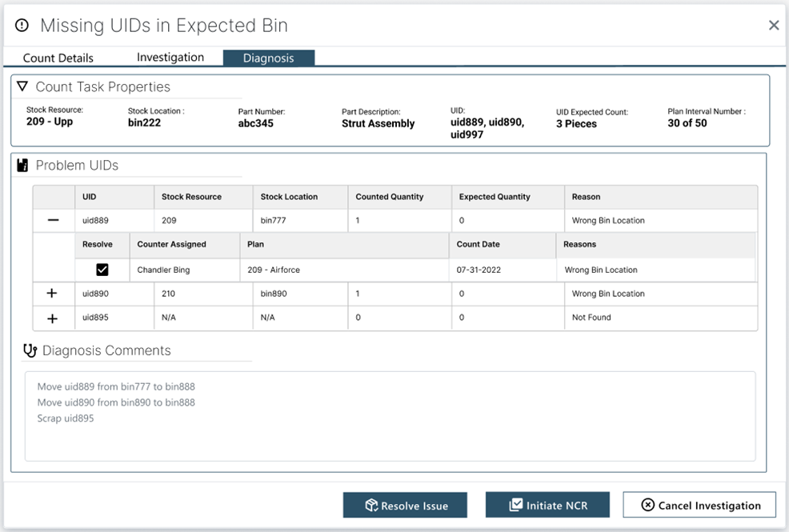Expand the uid895 row details
Viewport: 789px width, 532px height.
[53, 318]
